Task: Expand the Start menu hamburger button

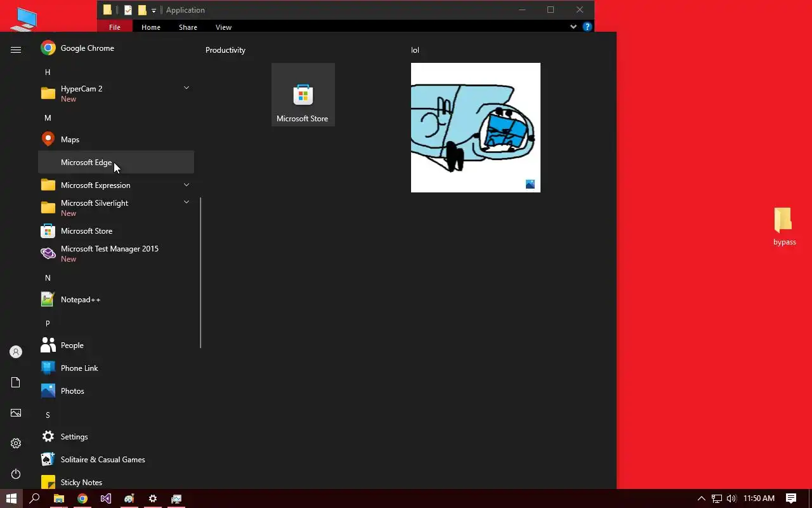Action: pos(16,50)
